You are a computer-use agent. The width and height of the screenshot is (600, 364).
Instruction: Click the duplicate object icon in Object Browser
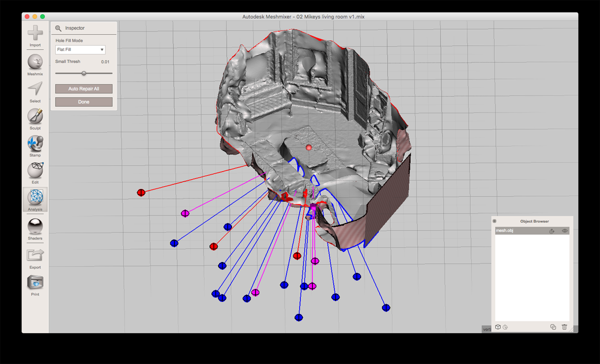tap(553, 327)
